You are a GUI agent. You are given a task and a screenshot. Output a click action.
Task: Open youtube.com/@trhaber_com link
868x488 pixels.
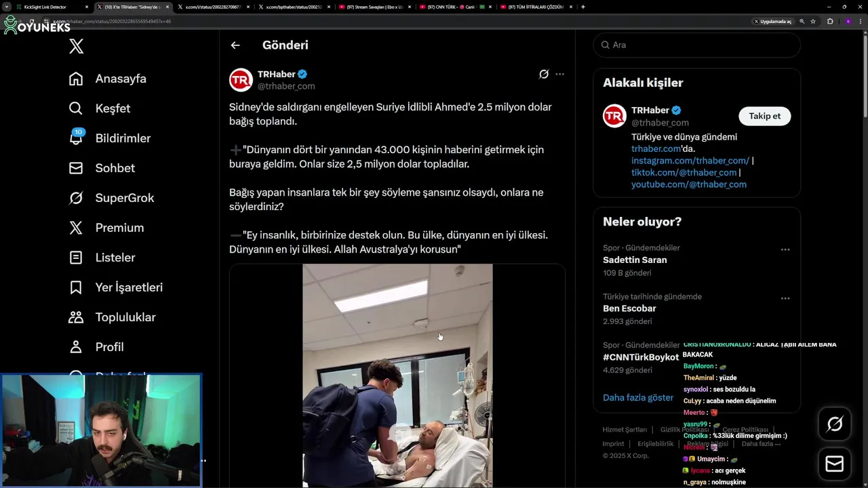tap(689, 184)
